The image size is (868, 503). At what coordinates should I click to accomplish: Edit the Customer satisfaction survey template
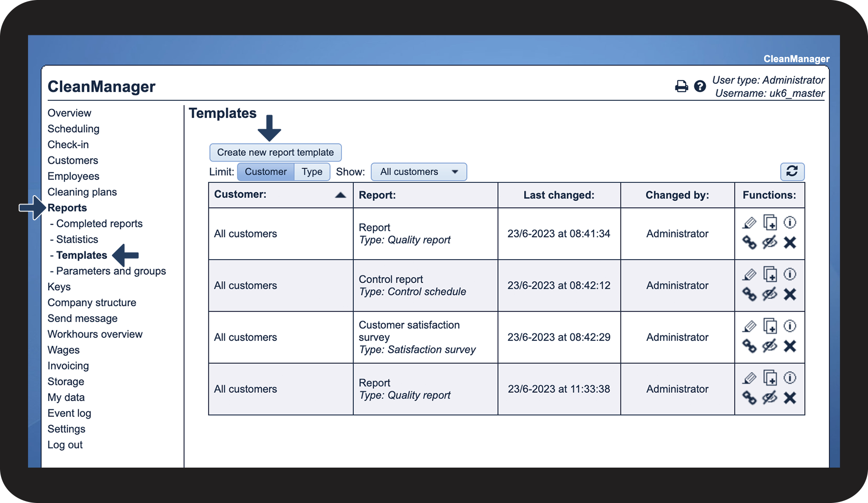pos(749,326)
